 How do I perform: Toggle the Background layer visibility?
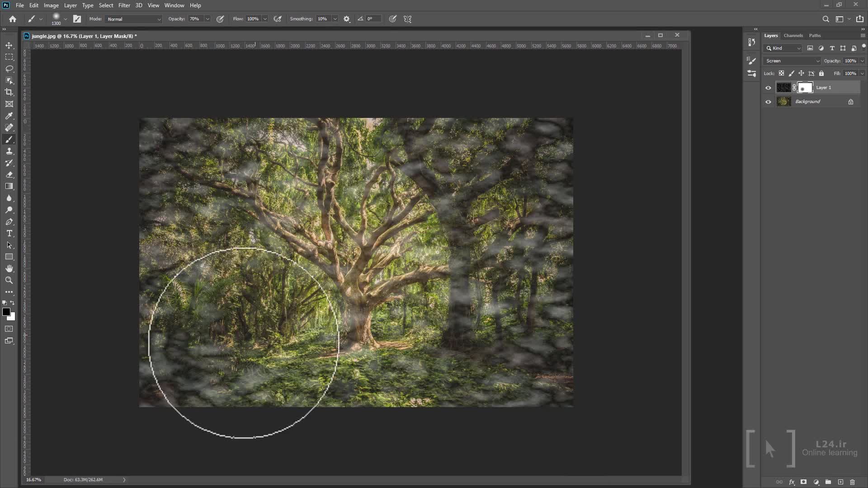click(x=768, y=102)
